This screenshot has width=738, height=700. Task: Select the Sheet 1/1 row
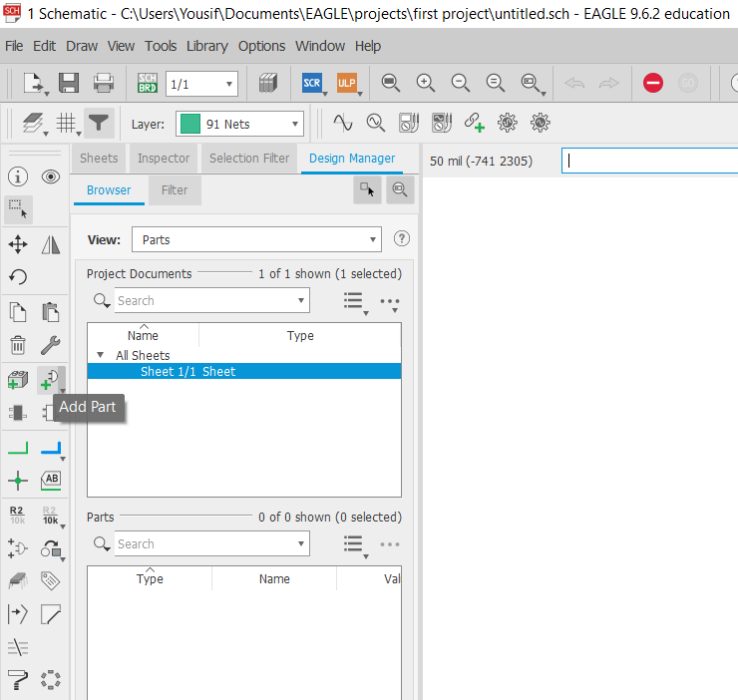244,371
